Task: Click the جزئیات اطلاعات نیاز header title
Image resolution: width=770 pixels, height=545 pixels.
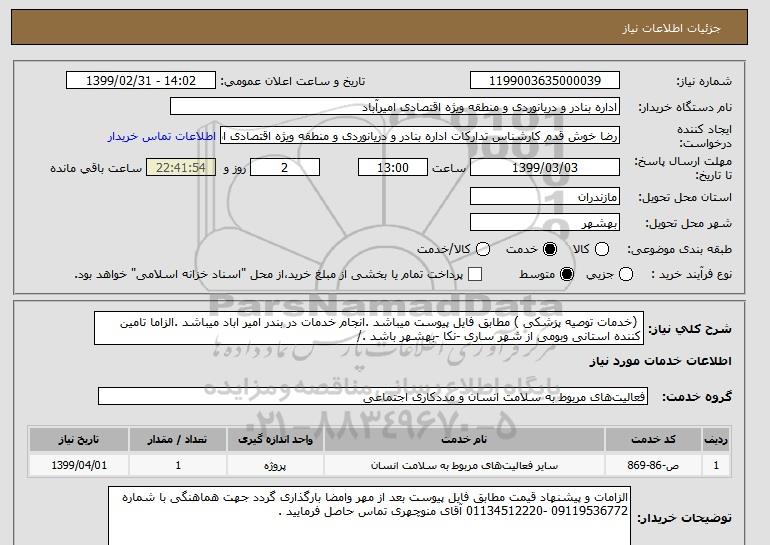Action: [x=671, y=28]
